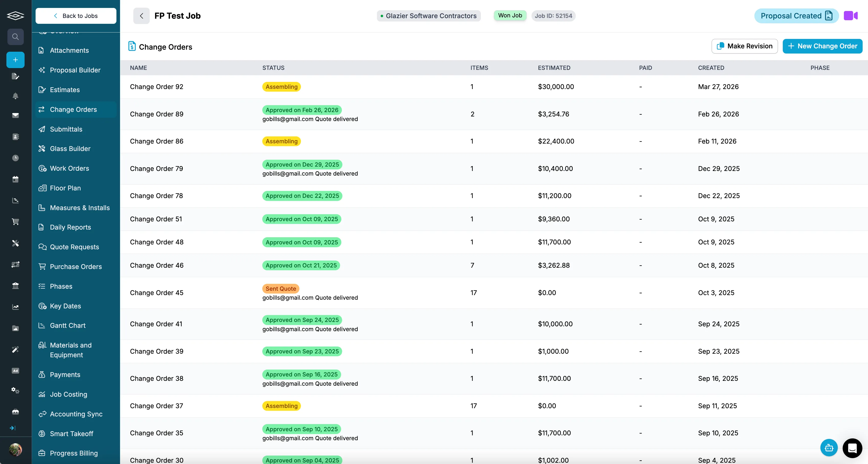
Task: Click the Glazier logo icon
Action: click(x=16, y=16)
